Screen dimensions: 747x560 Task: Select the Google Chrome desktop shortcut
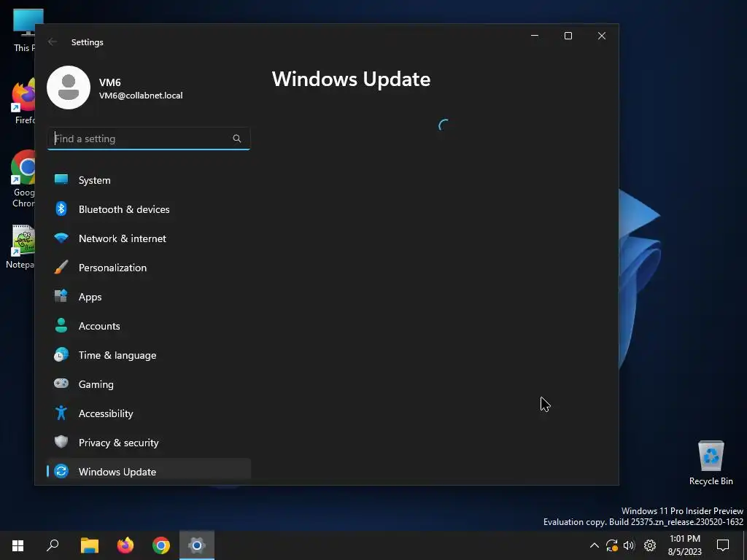23,179
